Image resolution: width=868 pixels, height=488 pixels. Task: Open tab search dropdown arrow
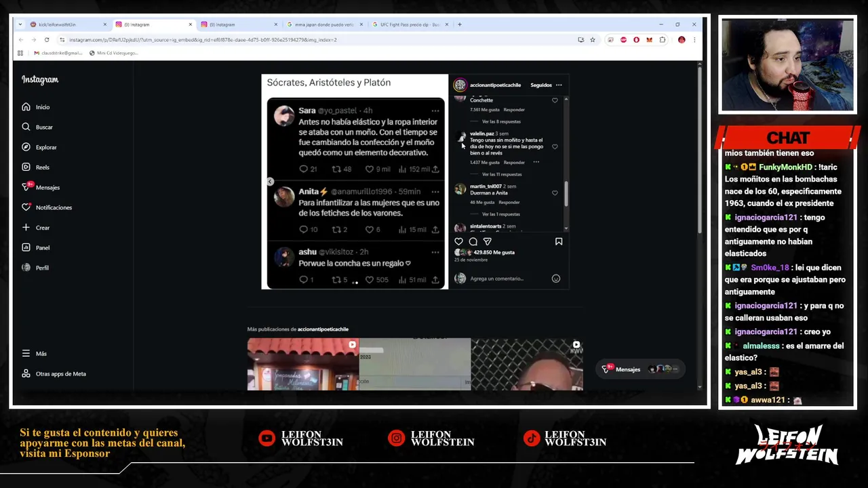pos(20,24)
